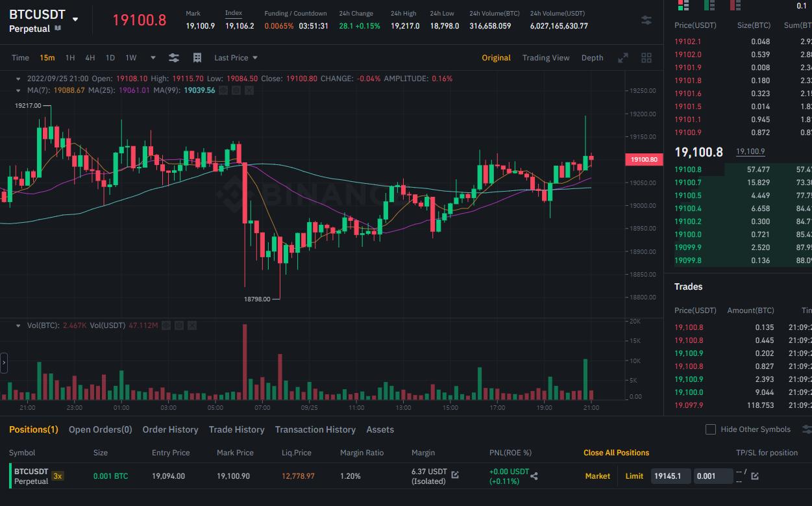Click the close quantity field 0.001

point(713,476)
